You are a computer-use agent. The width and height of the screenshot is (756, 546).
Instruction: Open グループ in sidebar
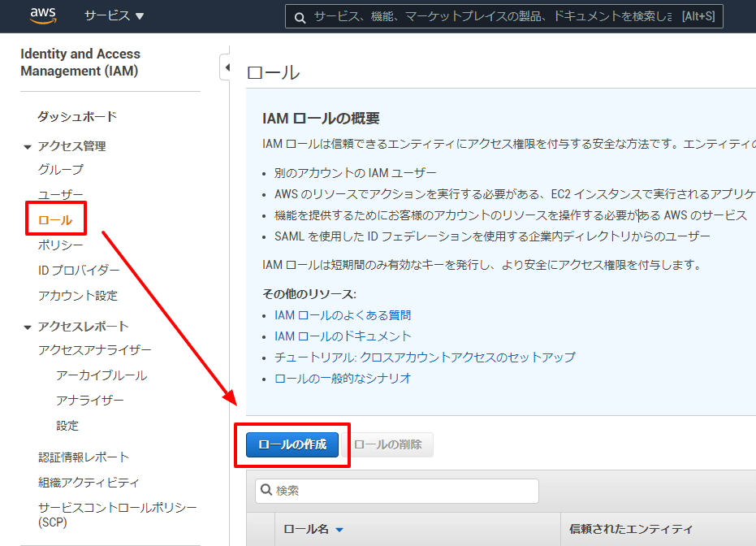pos(61,169)
